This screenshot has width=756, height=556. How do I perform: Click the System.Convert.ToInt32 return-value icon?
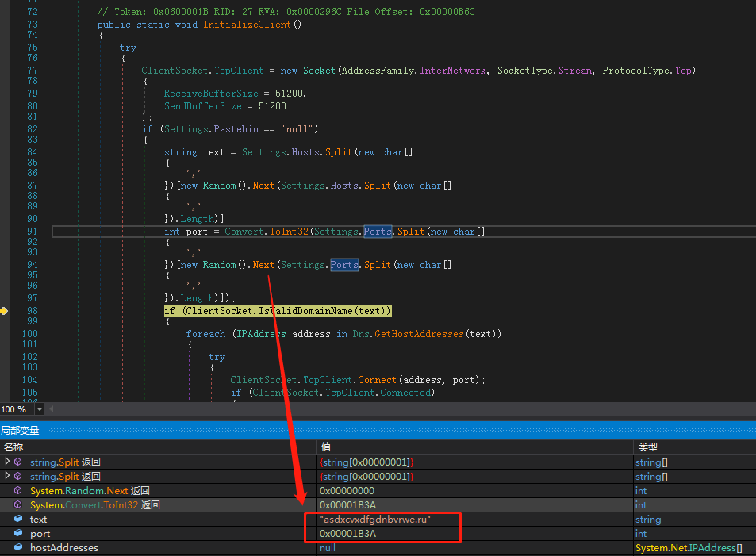18,505
